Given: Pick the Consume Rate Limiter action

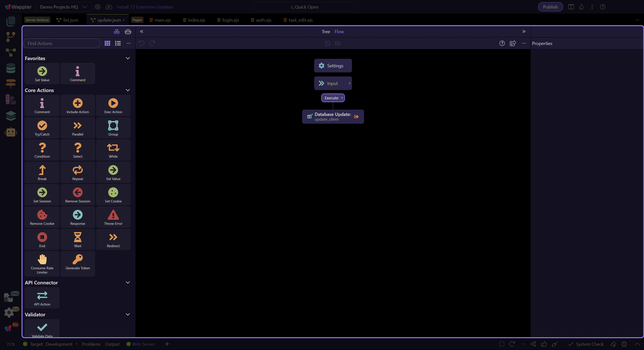Looking at the screenshot, I should click(x=42, y=264).
